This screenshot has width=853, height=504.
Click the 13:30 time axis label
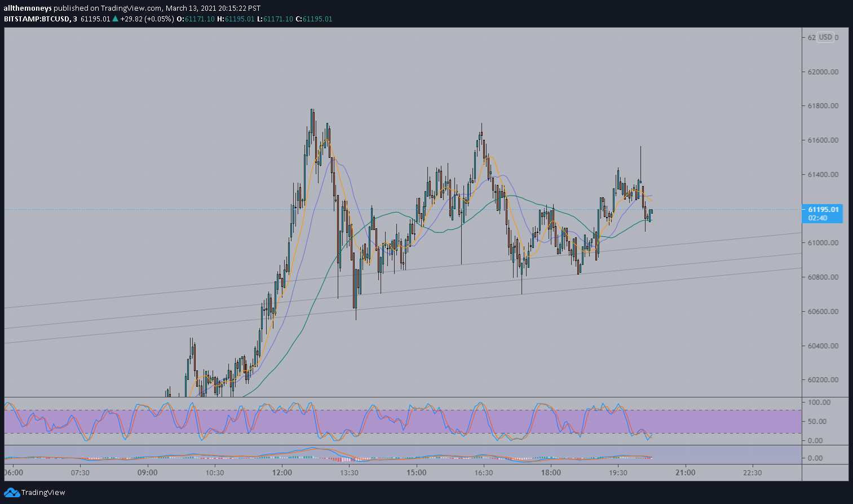pos(350,472)
